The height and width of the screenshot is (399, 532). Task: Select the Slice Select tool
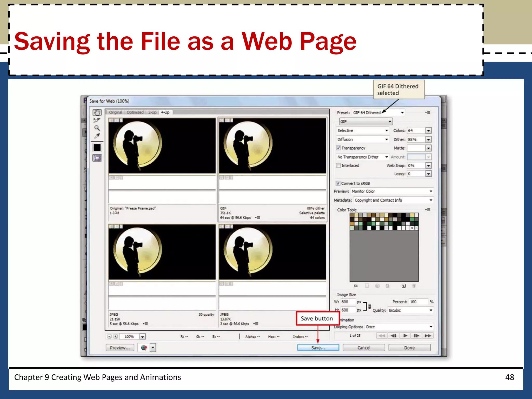click(x=97, y=120)
